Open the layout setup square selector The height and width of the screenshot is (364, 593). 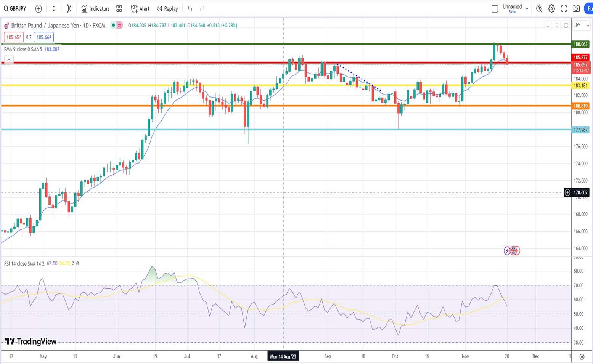495,8
